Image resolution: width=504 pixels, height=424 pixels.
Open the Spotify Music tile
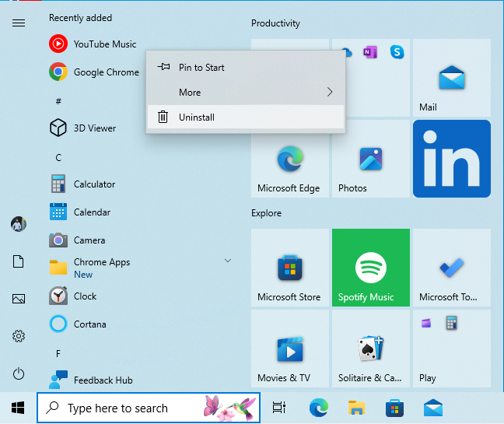(x=370, y=268)
